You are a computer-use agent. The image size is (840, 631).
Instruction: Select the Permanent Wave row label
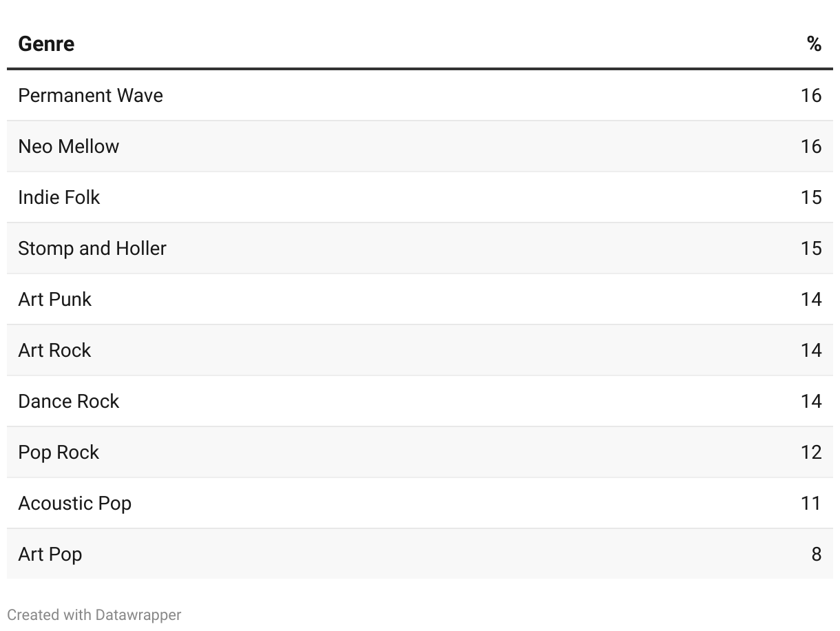tap(90, 95)
